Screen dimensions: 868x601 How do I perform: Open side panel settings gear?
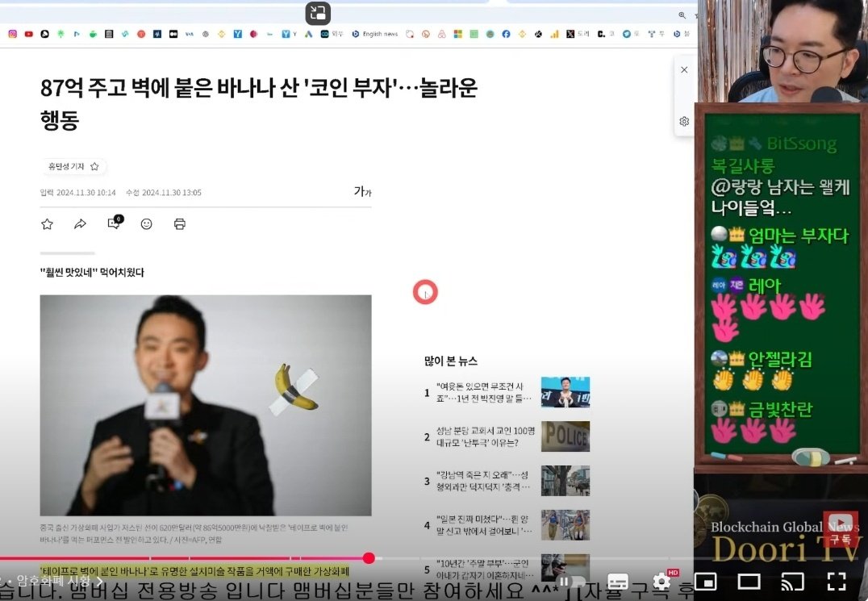pos(684,121)
